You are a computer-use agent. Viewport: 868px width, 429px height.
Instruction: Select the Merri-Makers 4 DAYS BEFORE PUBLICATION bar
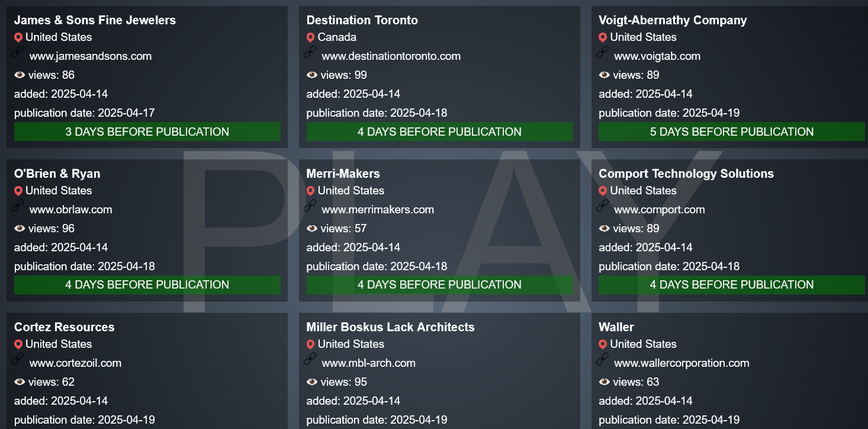440,285
